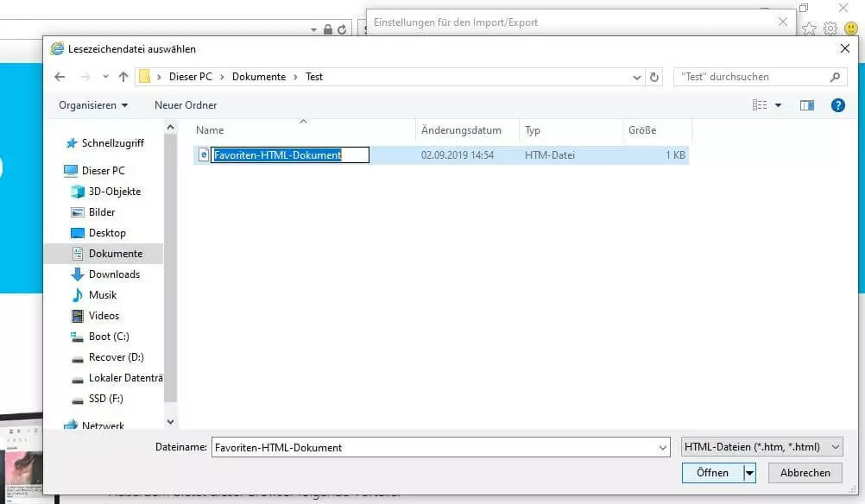Go back with the left arrow button

60,77
